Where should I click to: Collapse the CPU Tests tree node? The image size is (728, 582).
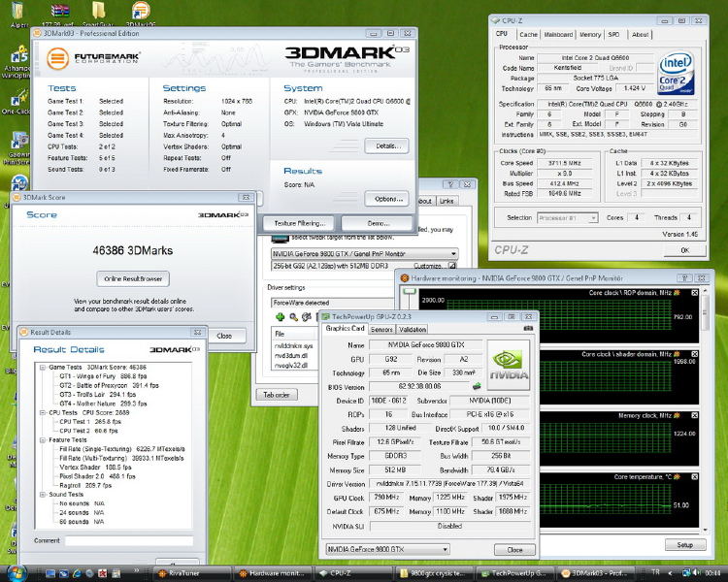pyautogui.click(x=43, y=412)
